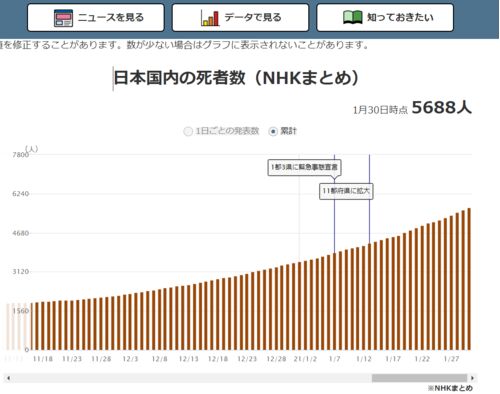The width and height of the screenshot is (500, 394).
Task: Click the 5688人 total figure
Action: tap(442, 107)
